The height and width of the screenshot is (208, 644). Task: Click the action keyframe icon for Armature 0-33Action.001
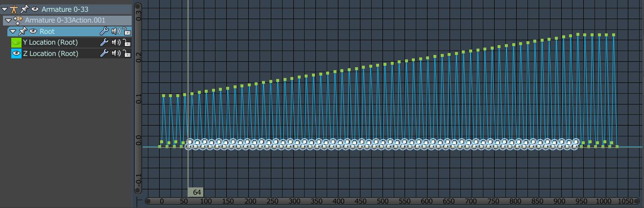pyautogui.click(x=18, y=20)
